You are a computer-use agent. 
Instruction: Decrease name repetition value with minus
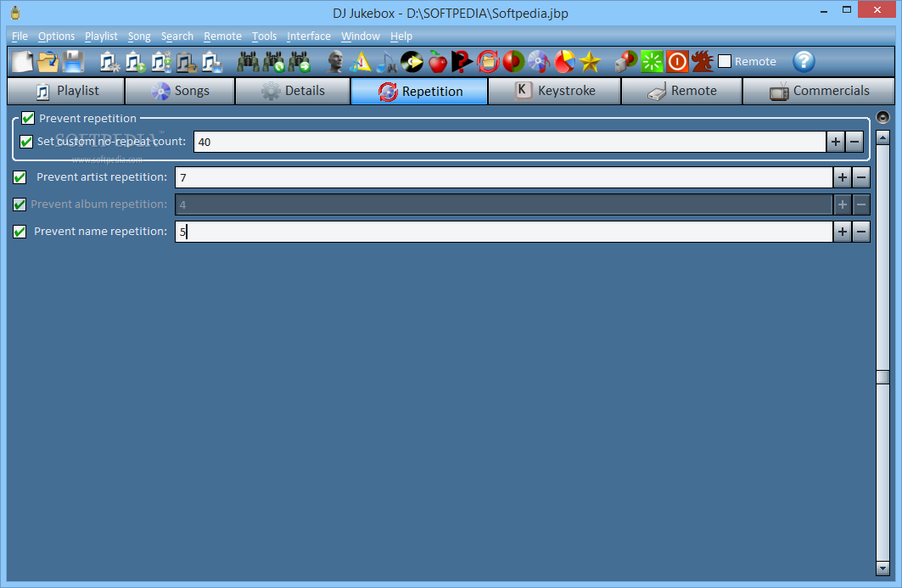(x=861, y=232)
